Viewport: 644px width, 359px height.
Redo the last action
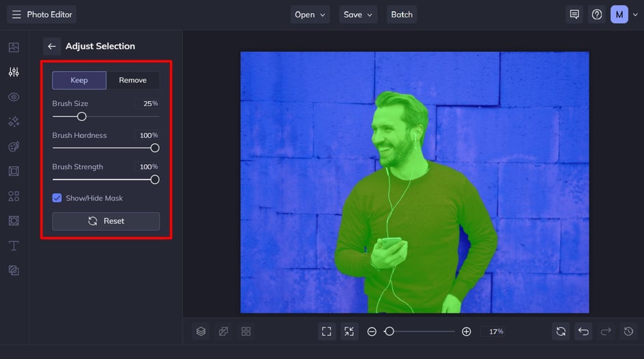[x=606, y=332]
